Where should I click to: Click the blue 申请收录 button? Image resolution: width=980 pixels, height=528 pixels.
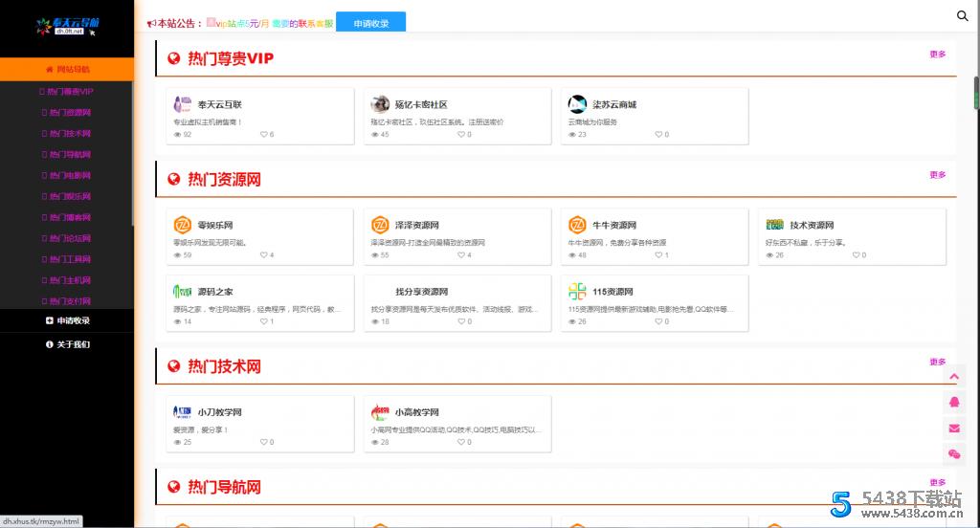tap(370, 23)
